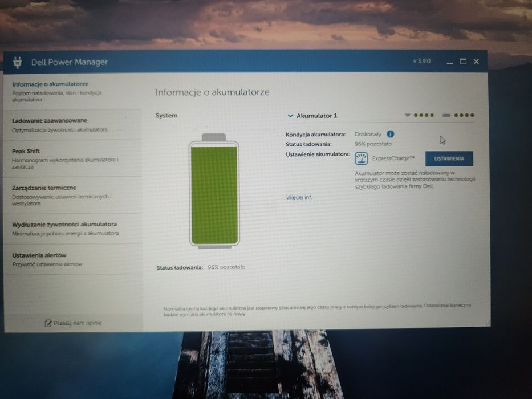
Task: Click the Kondycja akumulatora label
Action: tap(315, 135)
